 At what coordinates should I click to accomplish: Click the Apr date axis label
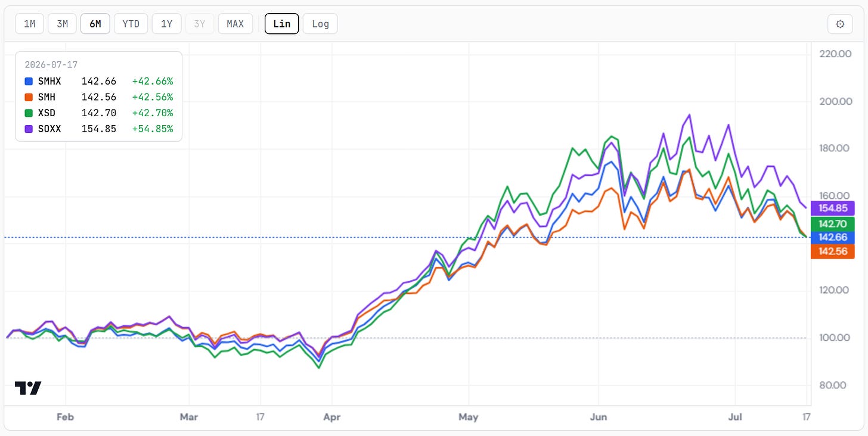point(332,418)
